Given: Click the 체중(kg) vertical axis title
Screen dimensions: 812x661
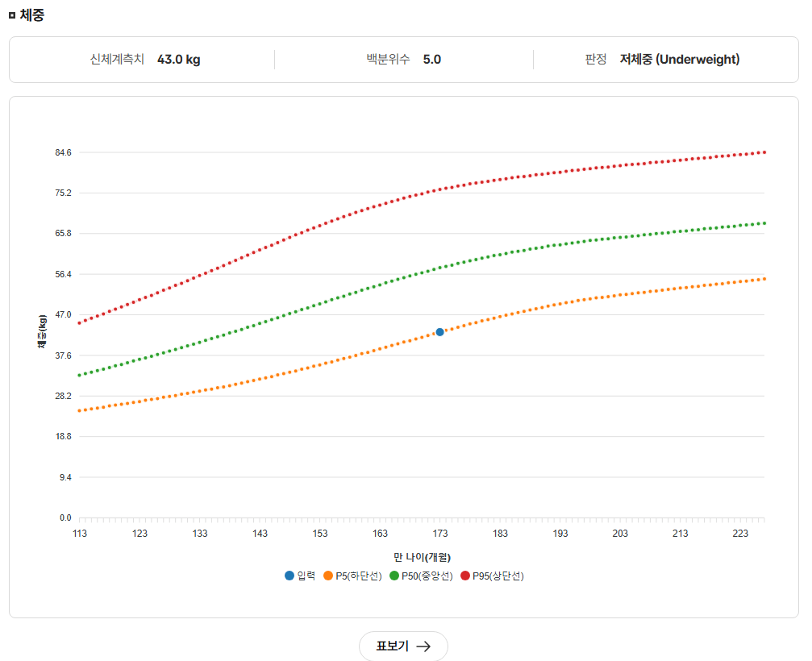Looking at the screenshot, I should [x=42, y=331].
